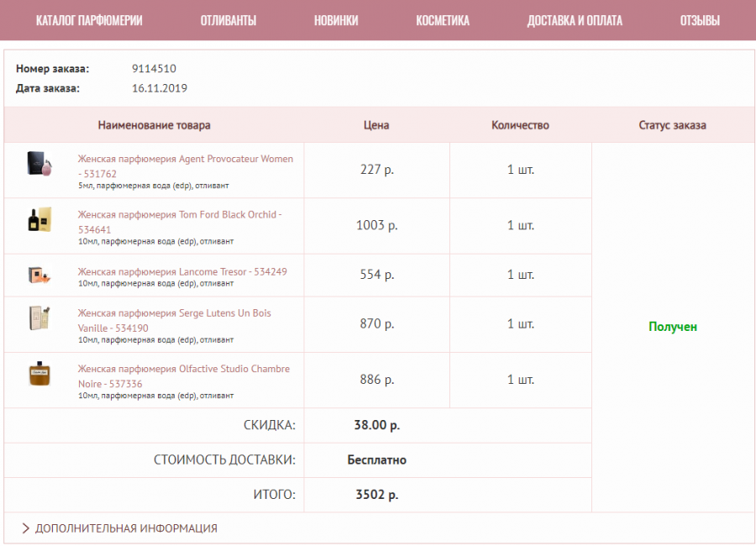Click the Бесплатно delivery cost
Image resolution: width=756 pixels, height=546 pixels.
[376, 460]
